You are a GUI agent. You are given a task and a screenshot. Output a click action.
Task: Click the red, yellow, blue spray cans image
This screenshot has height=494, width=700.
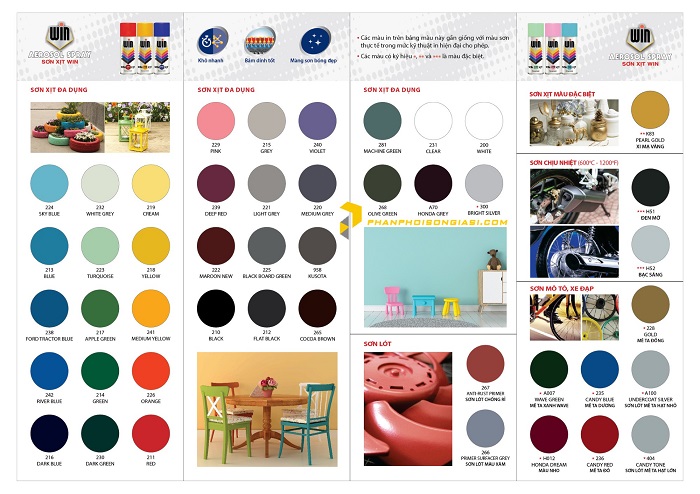[145, 48]
